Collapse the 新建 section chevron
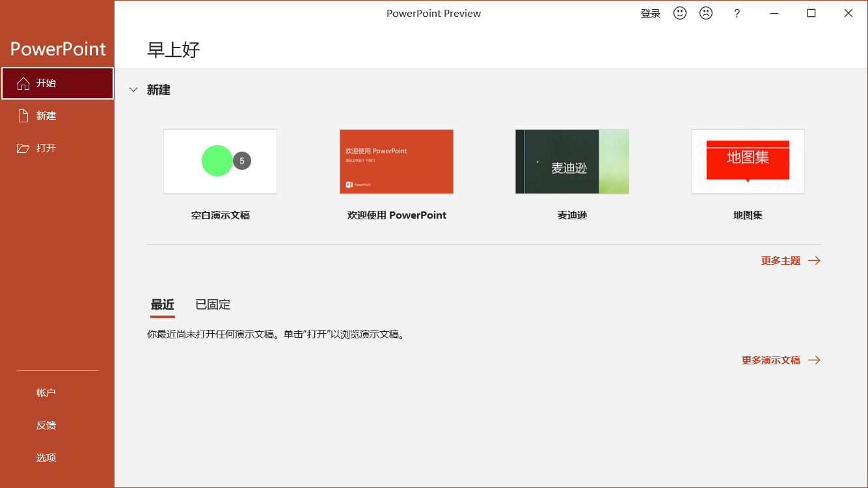868x488 pixels. coord(133,90)
